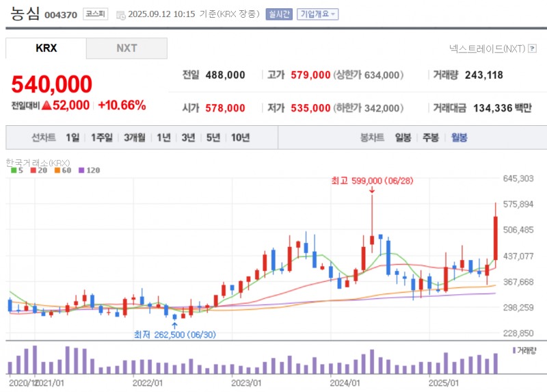Click the current price 540,000
Screen dimensions: 547x392
click(x=52, y=84)
